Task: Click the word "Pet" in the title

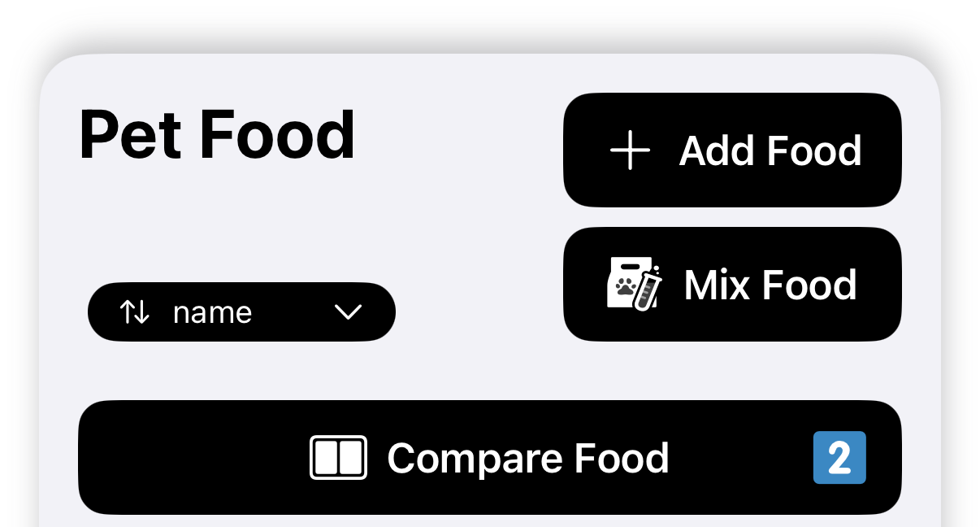Action: [132, 137]
